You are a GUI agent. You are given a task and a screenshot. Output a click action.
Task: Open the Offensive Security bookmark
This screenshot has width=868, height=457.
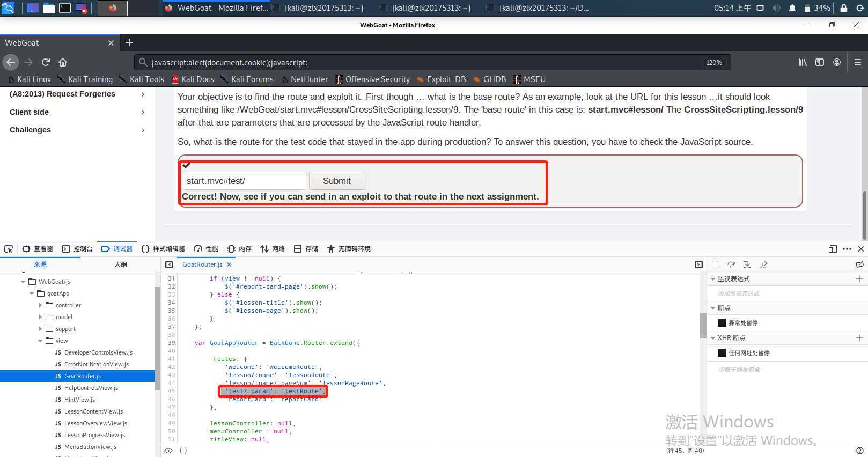coord(372,79)
